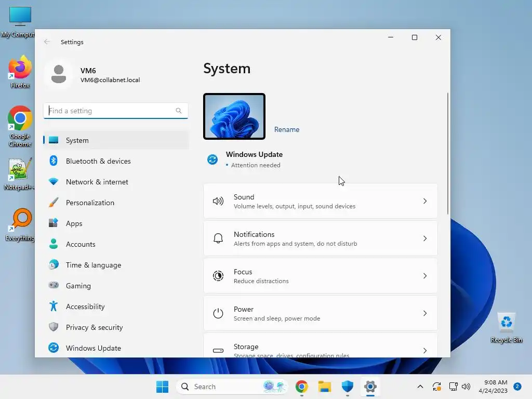This screenshot has width=532, height=399.
Task: Open Windows Security shield in taskbar
Action: pos(348,387)
